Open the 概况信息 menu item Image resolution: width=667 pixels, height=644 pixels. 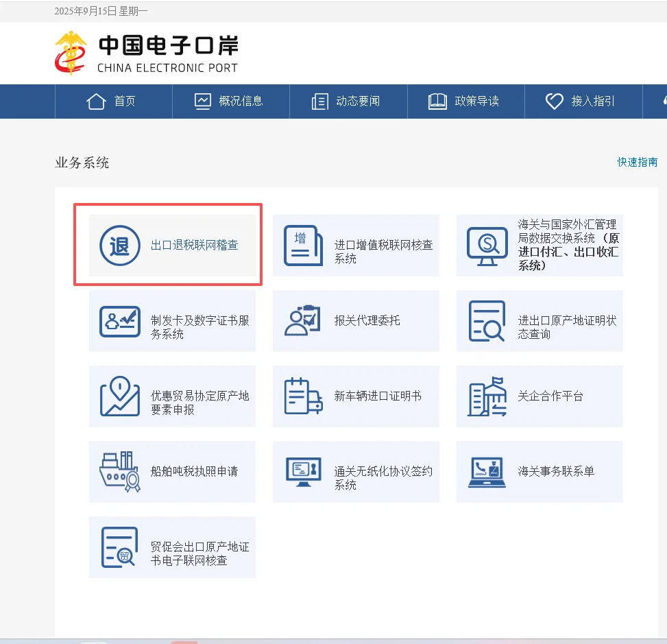(231, 101)
